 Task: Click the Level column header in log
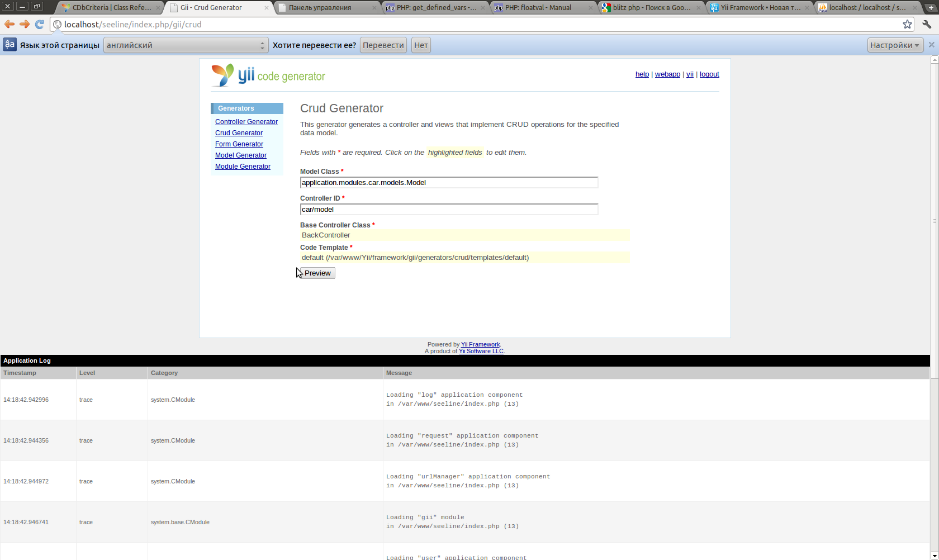tap(112, 373)
